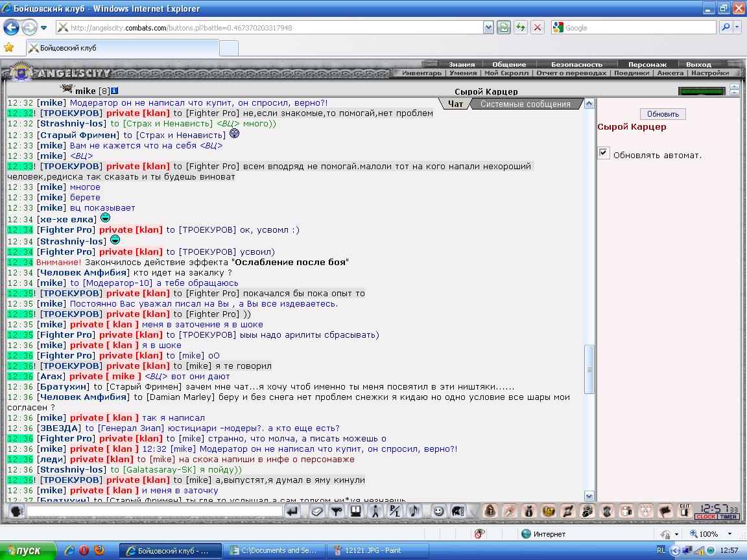747x560 pixels.
Task: Open the zoom level 100% dropdown
Action: [729, 534]
